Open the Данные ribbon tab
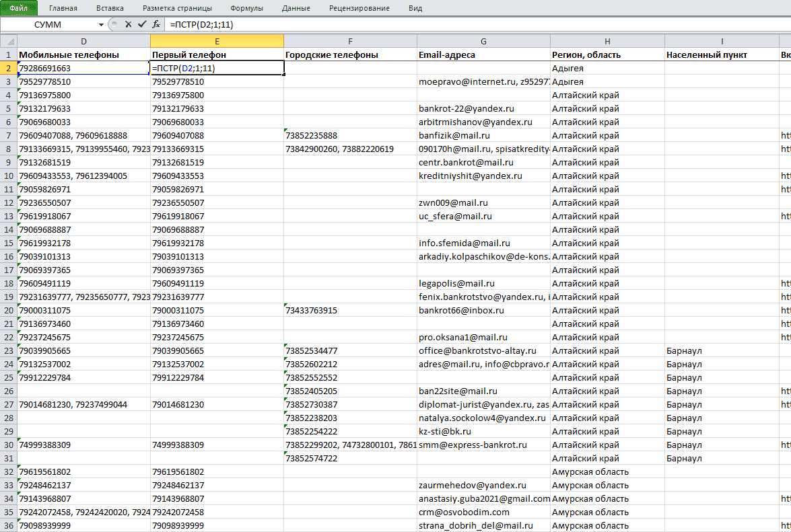 [296, 8]
